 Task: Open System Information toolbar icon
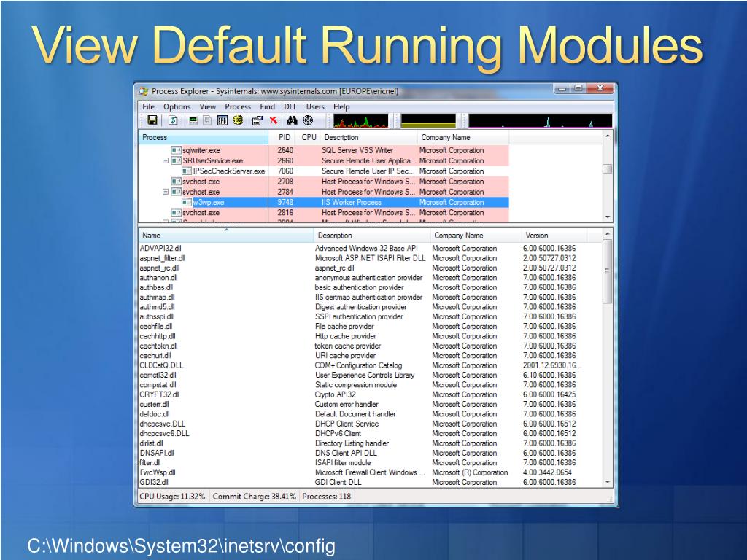[x=193, y=120]
